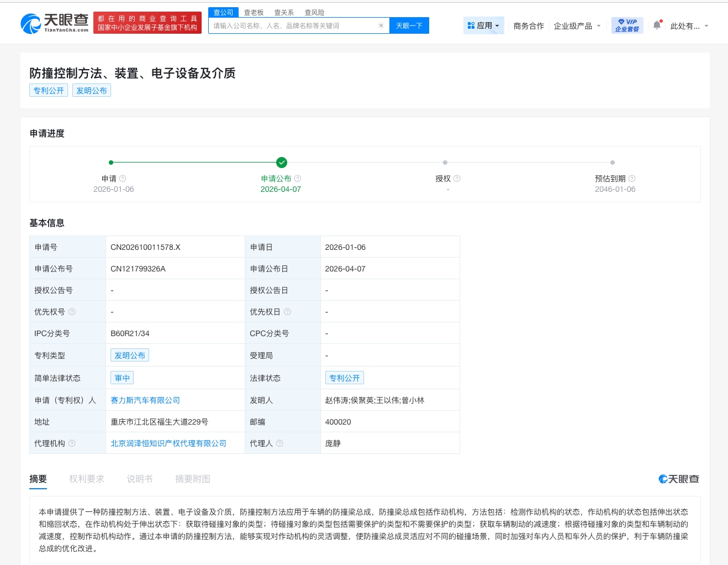Click the help icon beside 代理机构
This screenshot has height=565, width=728.
point(72,443)
